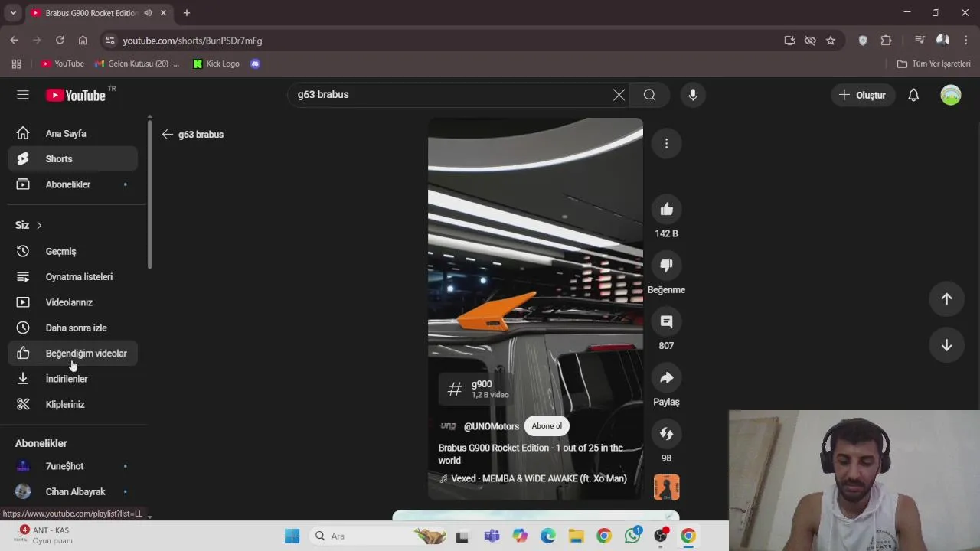
Task: Run search with the magnifier button
Action: [x=649, y=95]
